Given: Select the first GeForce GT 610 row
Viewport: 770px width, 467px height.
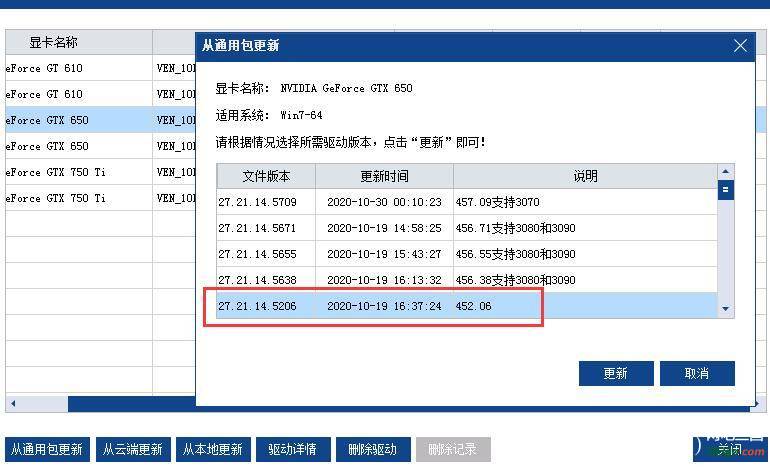Looking at the screenshot, I should click(x=101, y=68).
